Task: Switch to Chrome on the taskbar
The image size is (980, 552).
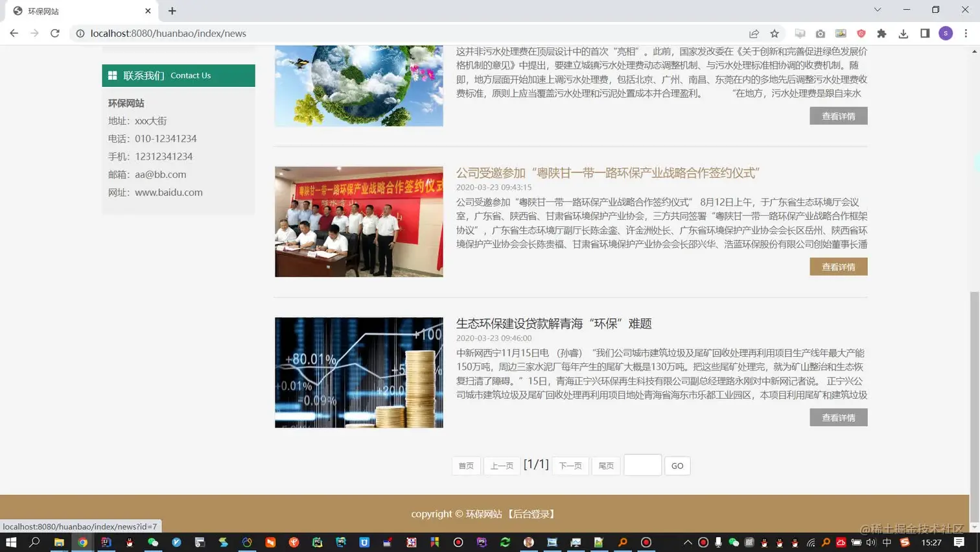Action: [x=82, y=542]
